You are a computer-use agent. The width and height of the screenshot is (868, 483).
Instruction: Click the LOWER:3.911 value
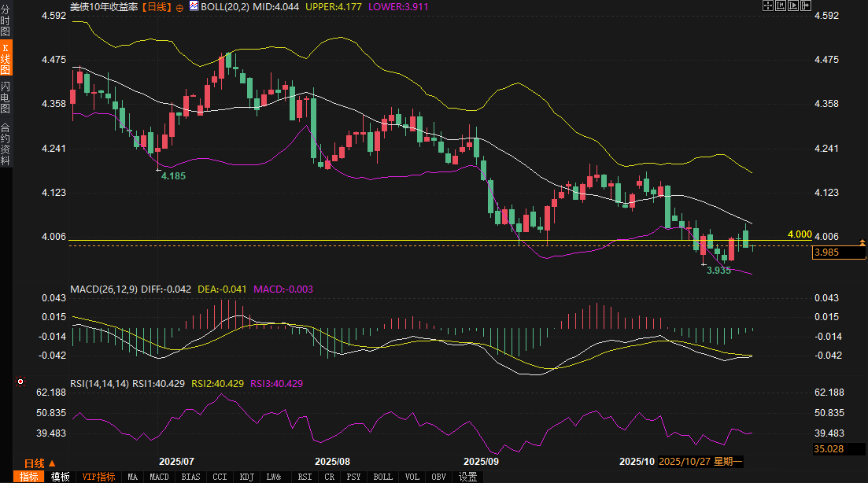coord(398,7)
